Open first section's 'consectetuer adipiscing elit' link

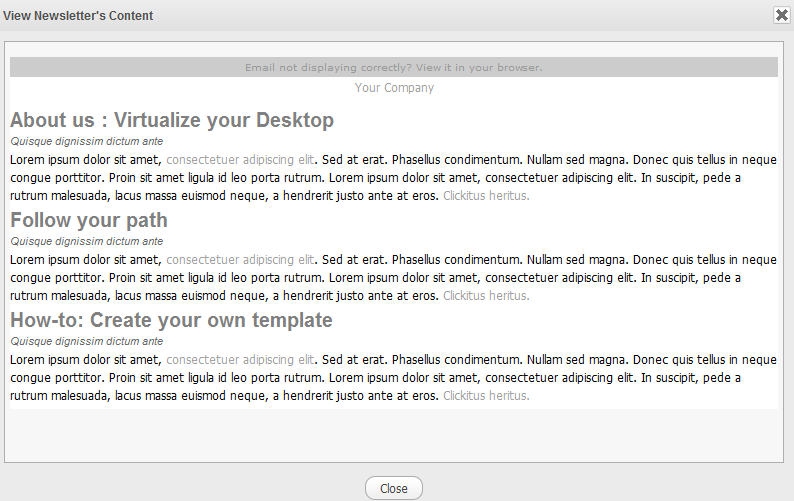click(240, 160)
